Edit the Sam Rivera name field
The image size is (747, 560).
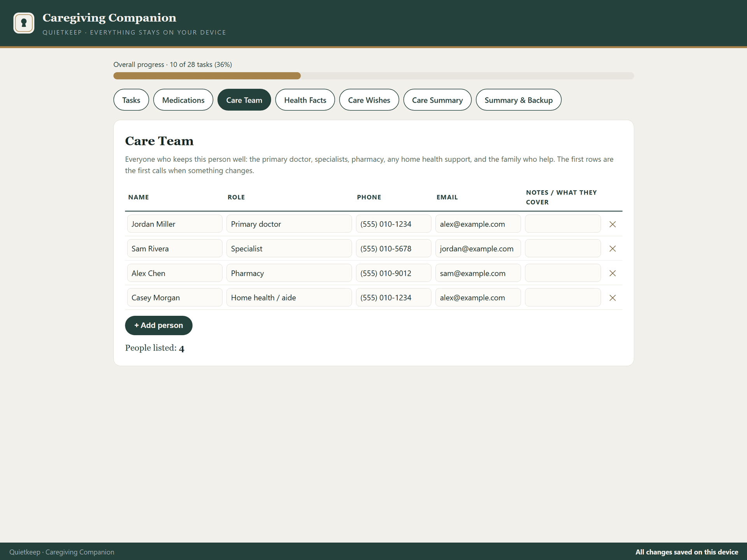175,248
